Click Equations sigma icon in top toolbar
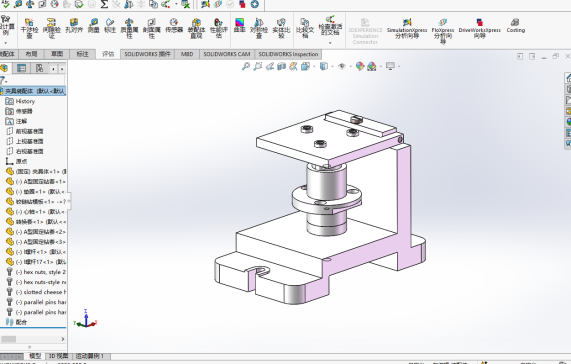Screen dimensions: 571x364 (104, 4)
